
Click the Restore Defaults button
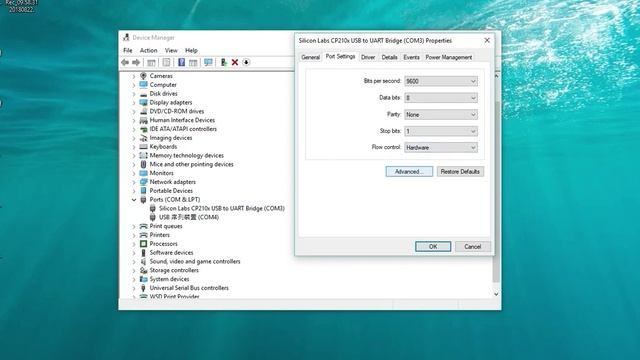(x=460, y=172)
